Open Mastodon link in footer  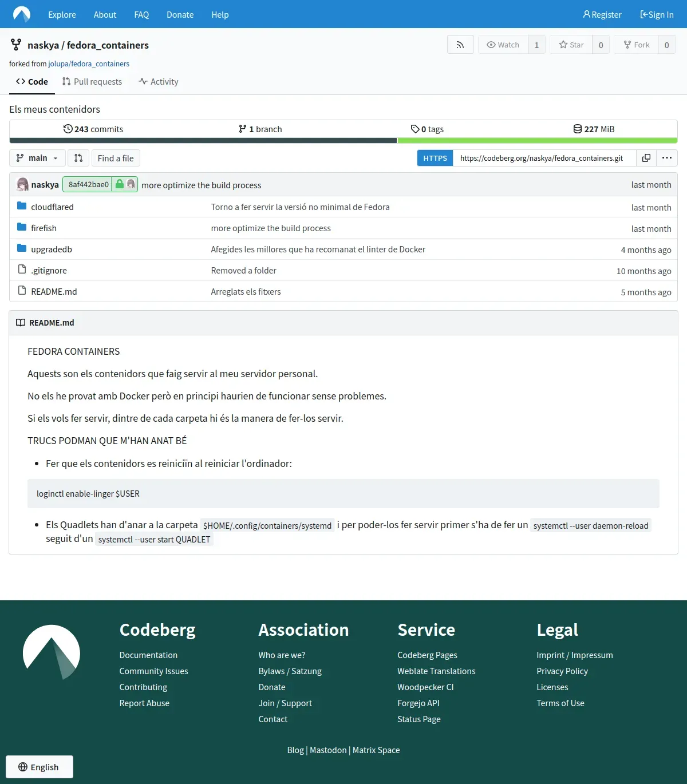click(x=328, y=750)
